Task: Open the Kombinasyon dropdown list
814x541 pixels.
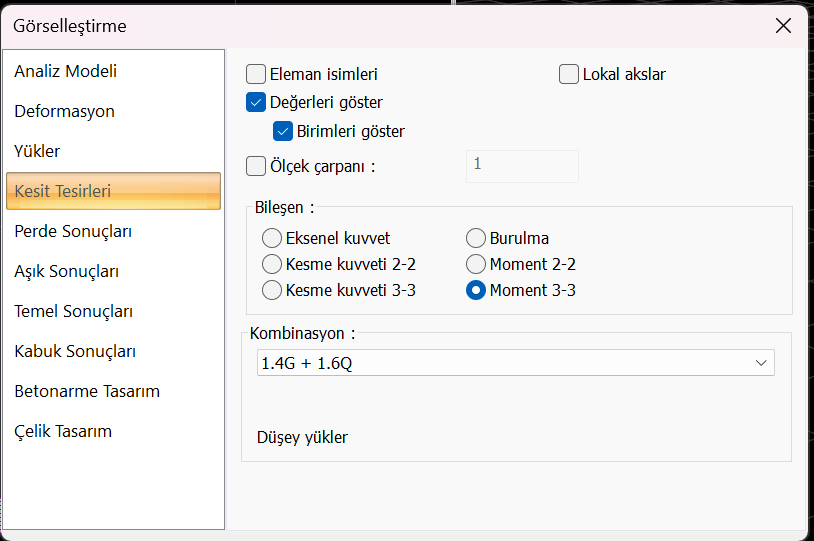Action: pyautogui.click(x=515, y=363)
